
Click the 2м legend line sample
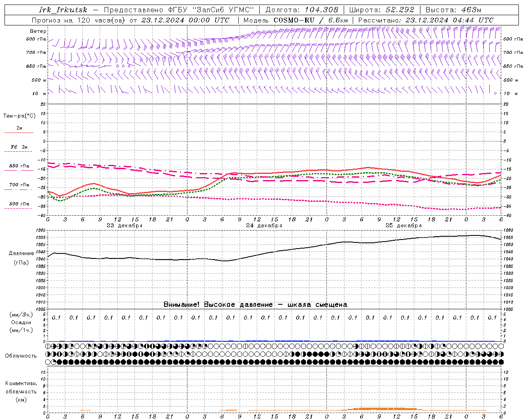tap(19, 133)
